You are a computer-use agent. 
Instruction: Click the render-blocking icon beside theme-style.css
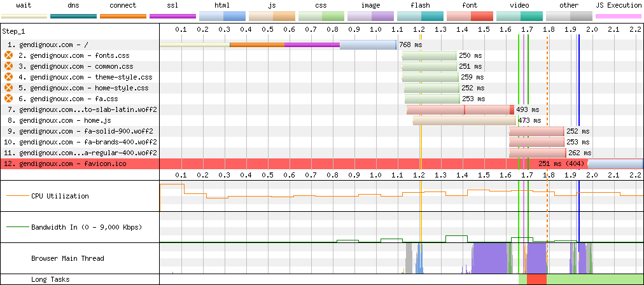coord(8,77)
